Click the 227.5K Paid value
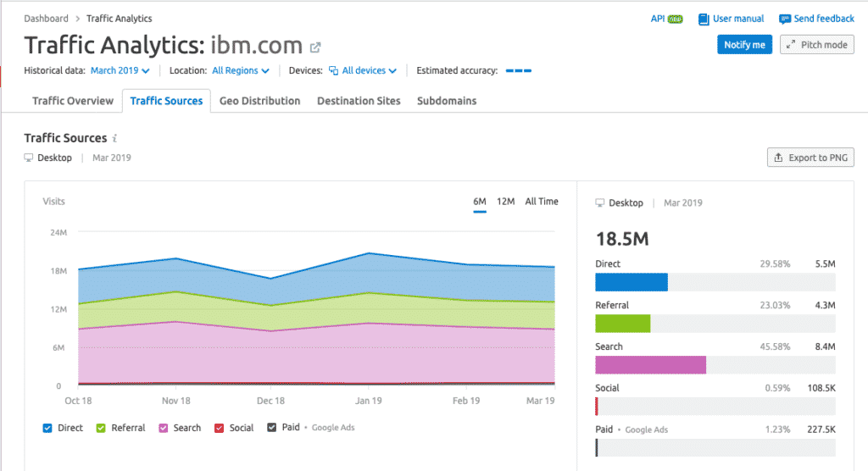 point(821,429)
